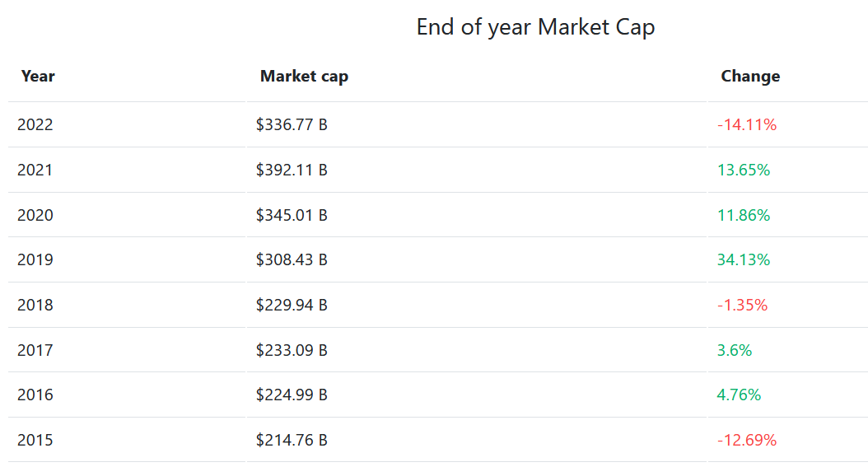
Task: Select the 2022 year cell
Action: pyautogui.click(x=35, y=125)
